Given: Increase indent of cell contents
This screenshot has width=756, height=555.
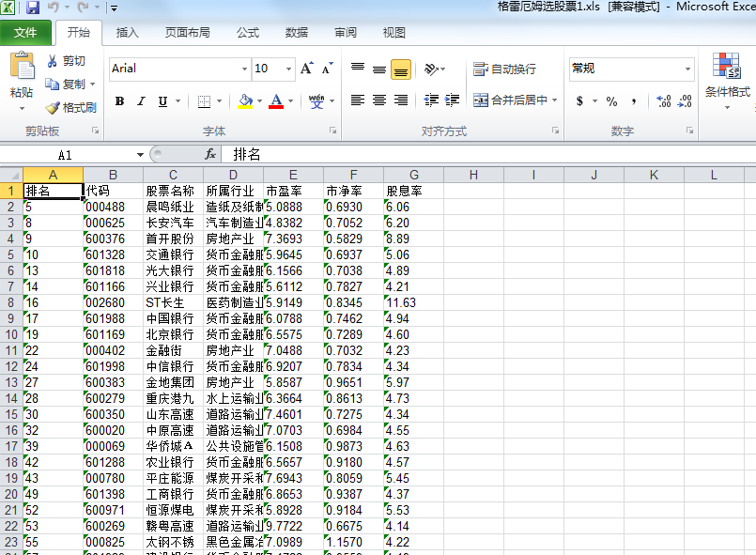Looking at the screenshot, I should point(453,100).
